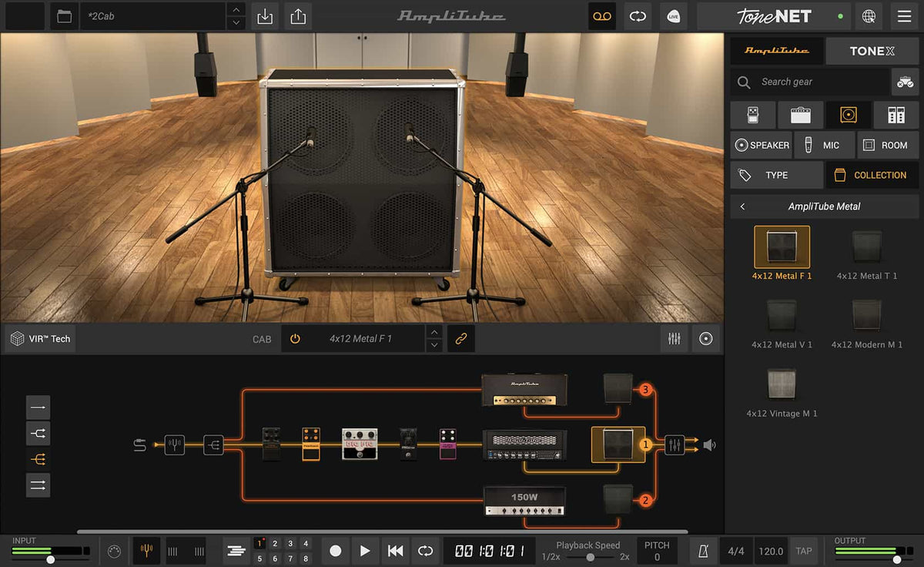Screen dimensions: 924x567
Task: Open the Custom Shop cart icon
Action: (905, 82)
